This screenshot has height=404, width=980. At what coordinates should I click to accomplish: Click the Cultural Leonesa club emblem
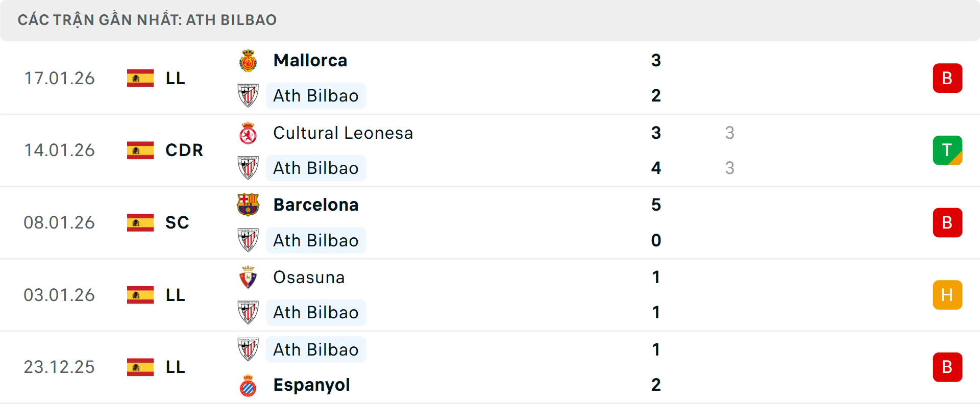click(249, 133)
